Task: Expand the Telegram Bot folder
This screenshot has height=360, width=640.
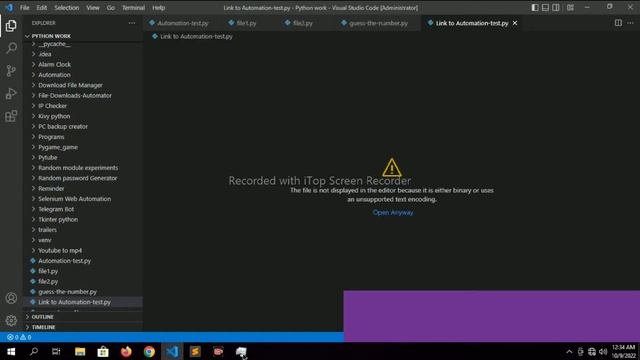Action: pos(56,209)
